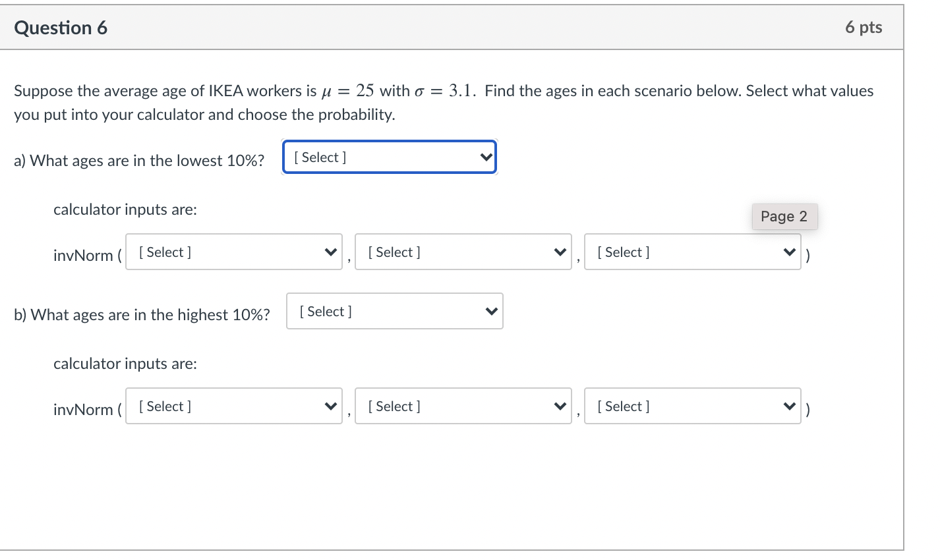940x560 pixels.
Task: Open the lowest 10% ages answer dropdown
Action: [x=389, y=157]
